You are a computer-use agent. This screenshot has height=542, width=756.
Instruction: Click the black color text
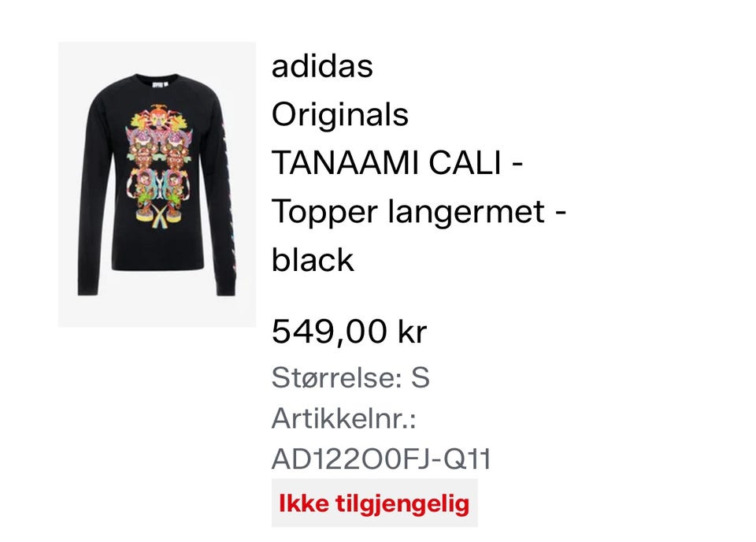click(x=313, y=260)
